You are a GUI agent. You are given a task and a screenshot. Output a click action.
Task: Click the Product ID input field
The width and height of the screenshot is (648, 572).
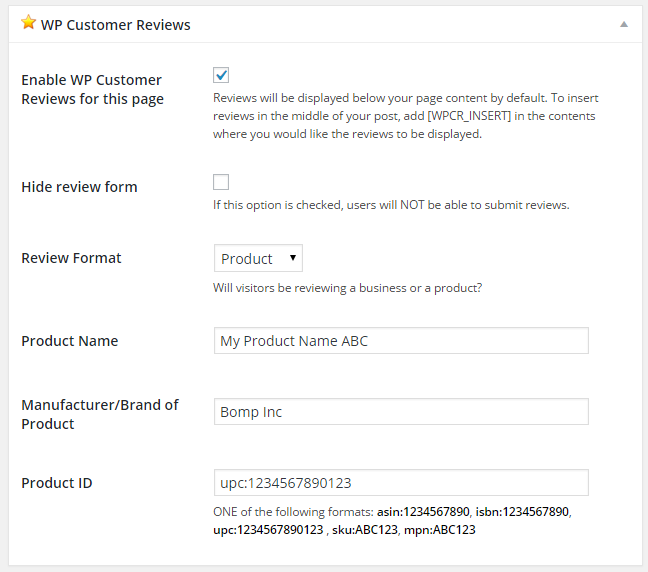coord(401,482)
